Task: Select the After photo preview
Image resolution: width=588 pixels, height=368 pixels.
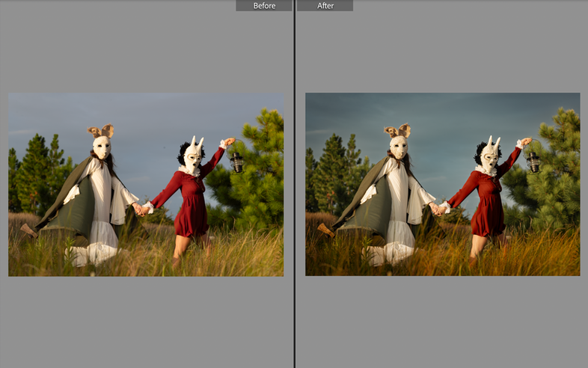Action: [443, 184]
